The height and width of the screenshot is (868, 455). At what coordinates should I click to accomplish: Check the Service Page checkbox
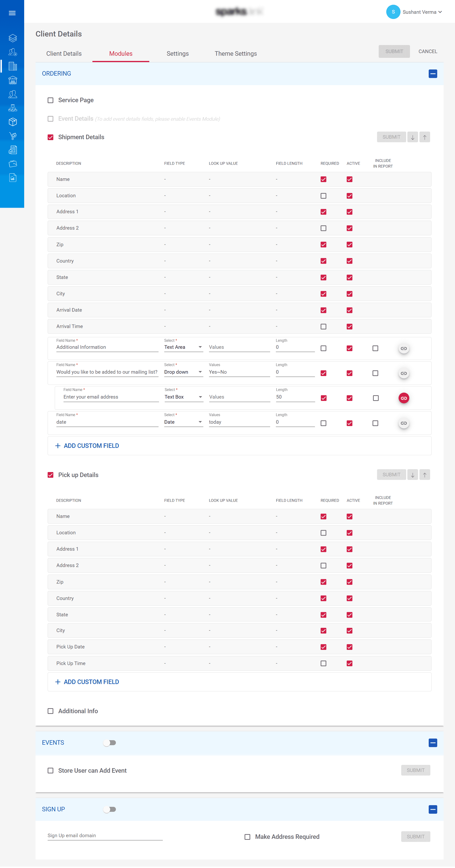coord(50,100)
